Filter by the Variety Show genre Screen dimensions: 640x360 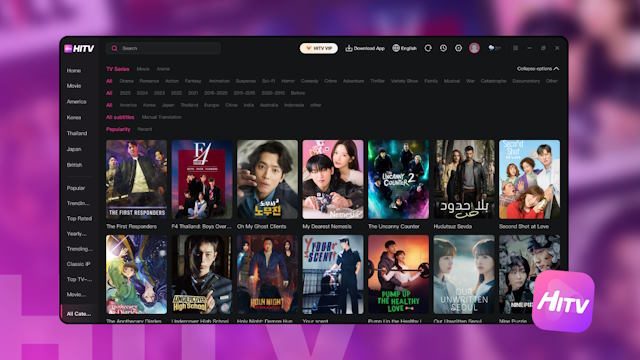[x=404, y=81]
